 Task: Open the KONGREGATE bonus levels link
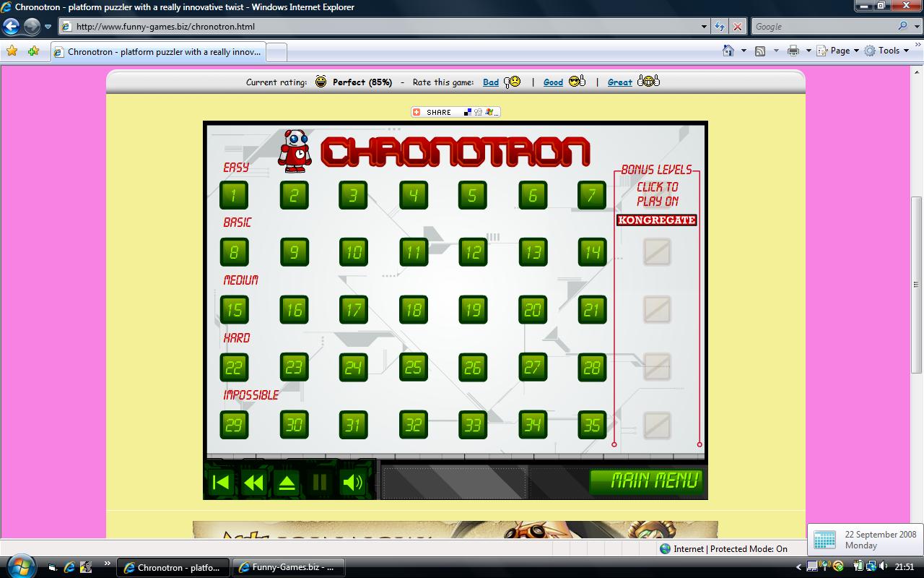point(656,220)
